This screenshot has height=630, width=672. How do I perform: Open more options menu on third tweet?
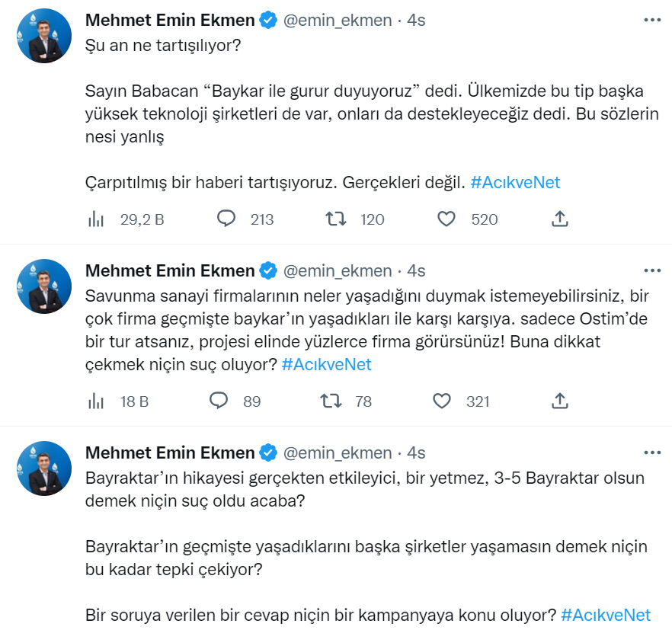click(652, 453)
